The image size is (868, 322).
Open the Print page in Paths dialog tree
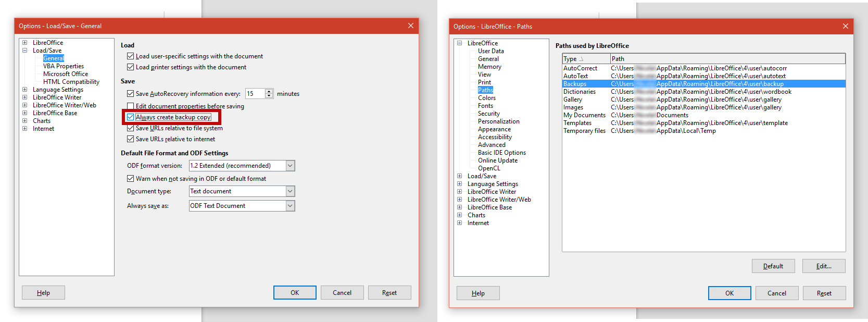coord(484,82)
